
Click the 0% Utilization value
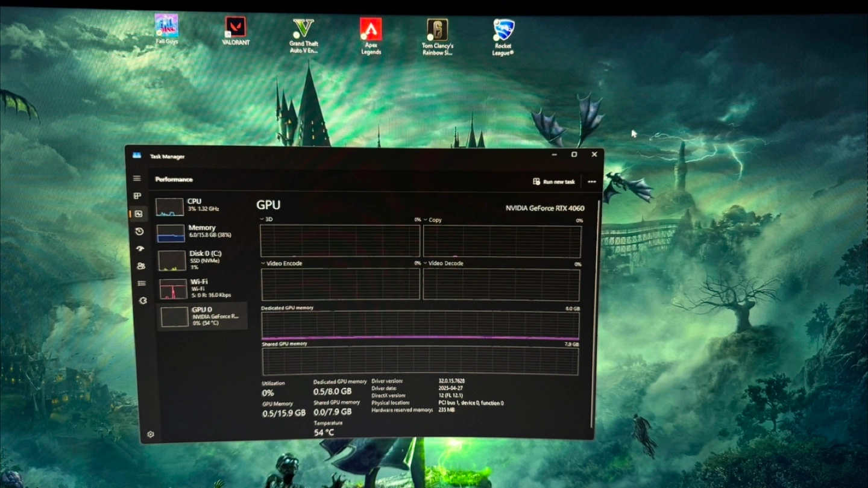pyautogui.click(x=268, y=393)
